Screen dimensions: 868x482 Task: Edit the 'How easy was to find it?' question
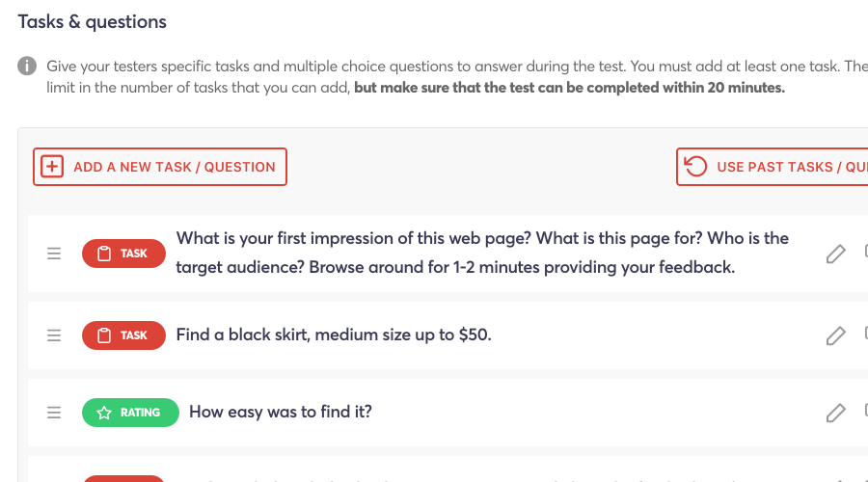coord(835,413)
